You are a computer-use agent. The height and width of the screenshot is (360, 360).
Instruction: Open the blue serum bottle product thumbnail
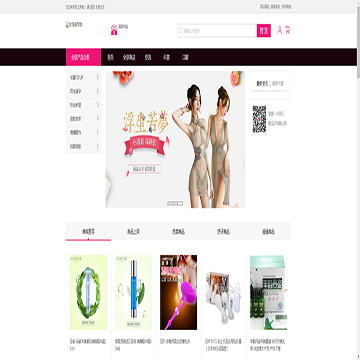coord(133,292)
